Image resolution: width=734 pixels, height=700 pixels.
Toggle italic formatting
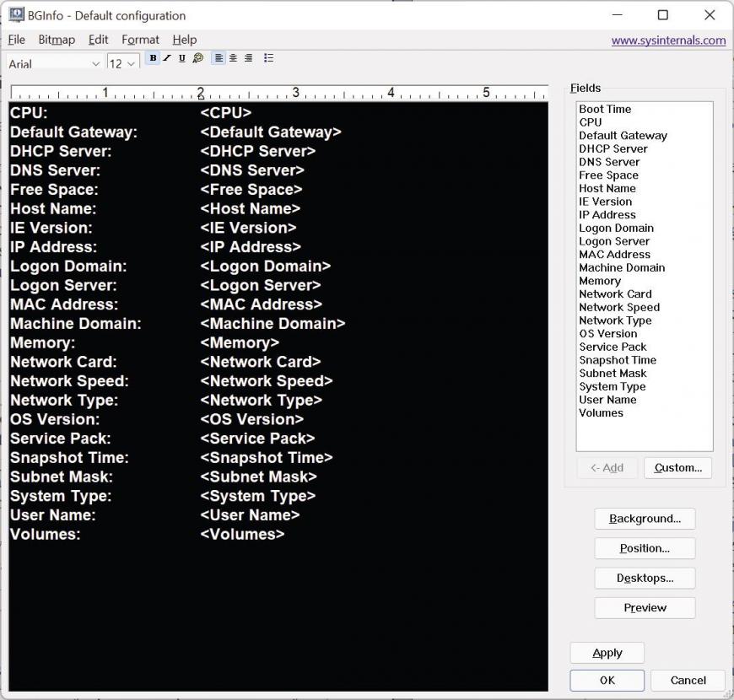point(167,58)
